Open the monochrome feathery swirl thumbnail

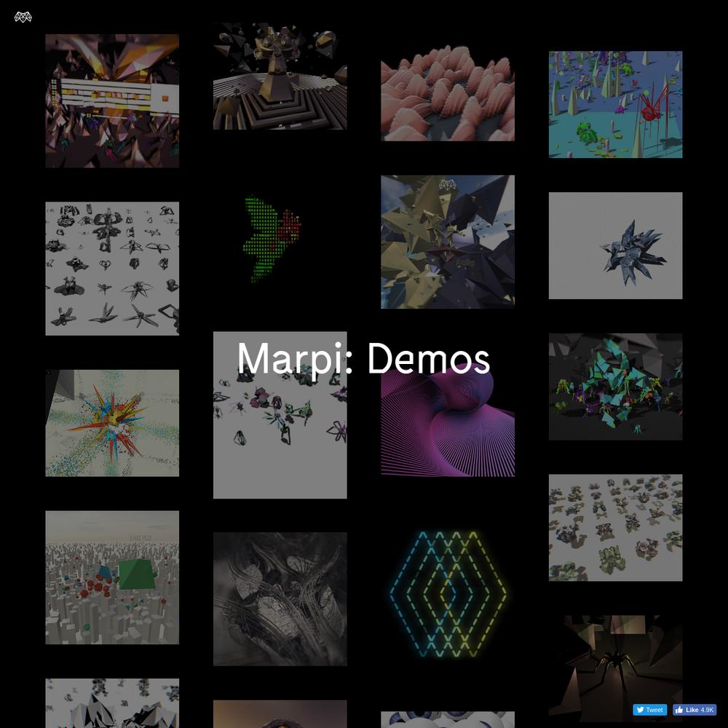click(x=280, y=599)
